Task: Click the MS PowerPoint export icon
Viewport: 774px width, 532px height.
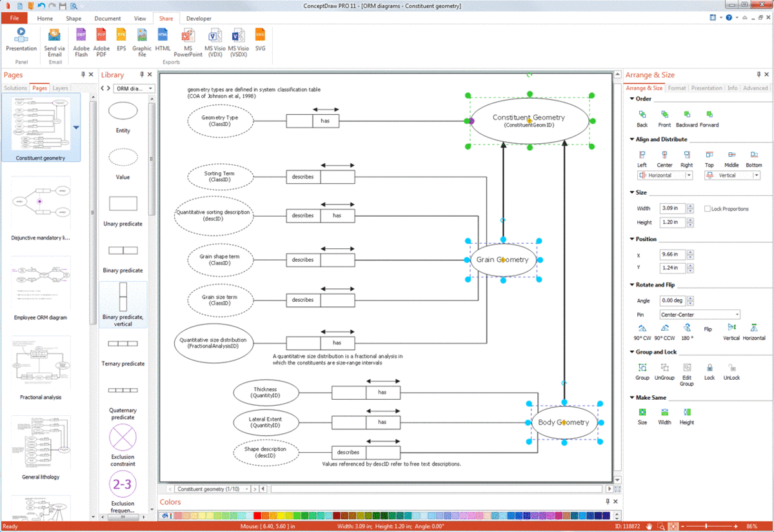Action: [x=188, y=36]
